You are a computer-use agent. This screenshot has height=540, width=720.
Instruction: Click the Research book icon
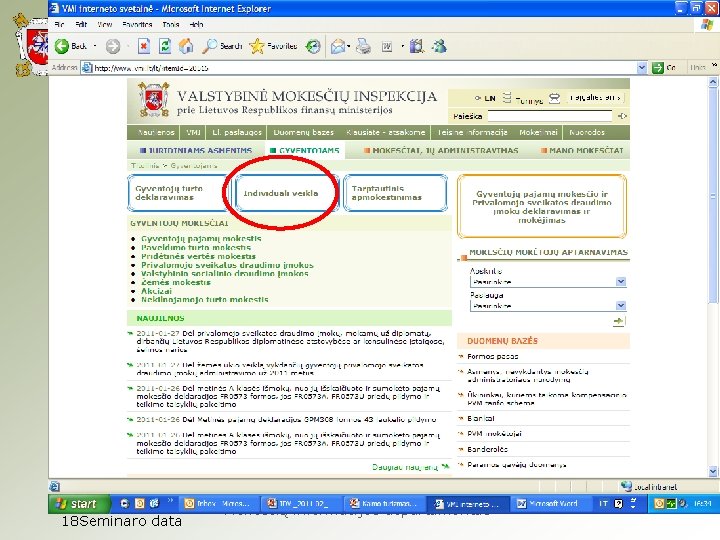(x=417, y=46)
